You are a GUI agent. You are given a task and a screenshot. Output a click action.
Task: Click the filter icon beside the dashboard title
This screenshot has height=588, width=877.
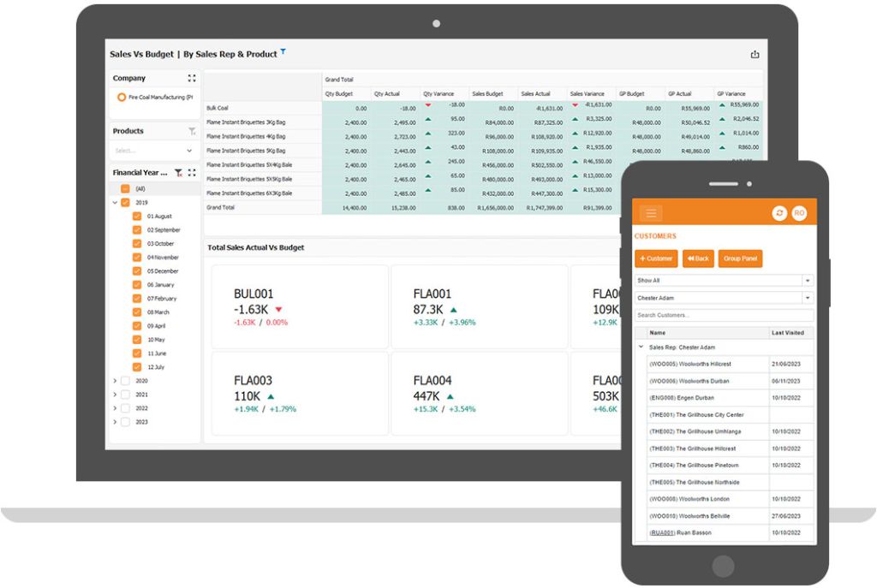(x=283, y=51)
